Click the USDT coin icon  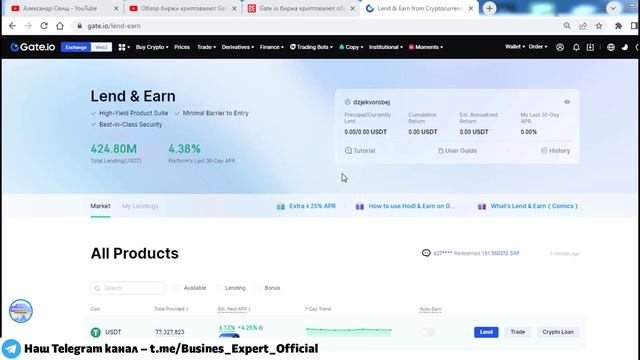tap(96, 332)
